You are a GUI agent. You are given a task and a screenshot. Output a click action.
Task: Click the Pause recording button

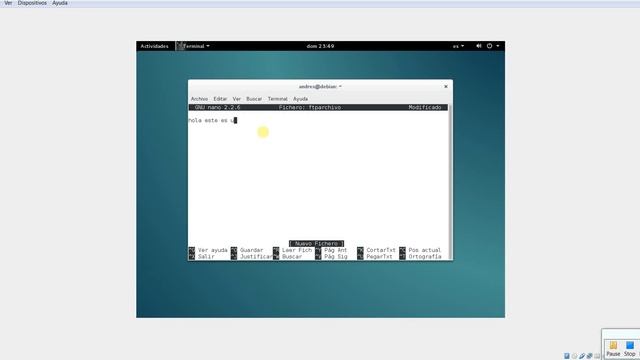[x=613, y=349]
